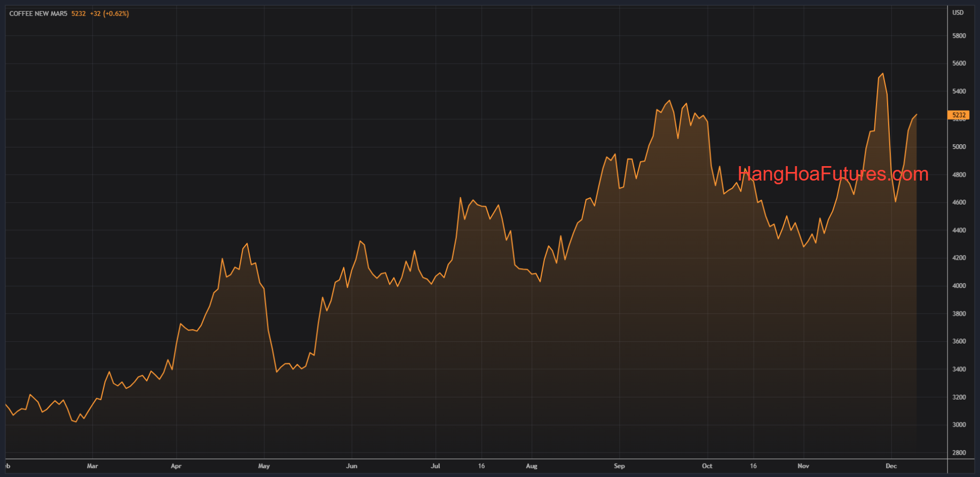Click the 5800 price axis label
This screenshot has width=980, height=477.
pos(959,36)
